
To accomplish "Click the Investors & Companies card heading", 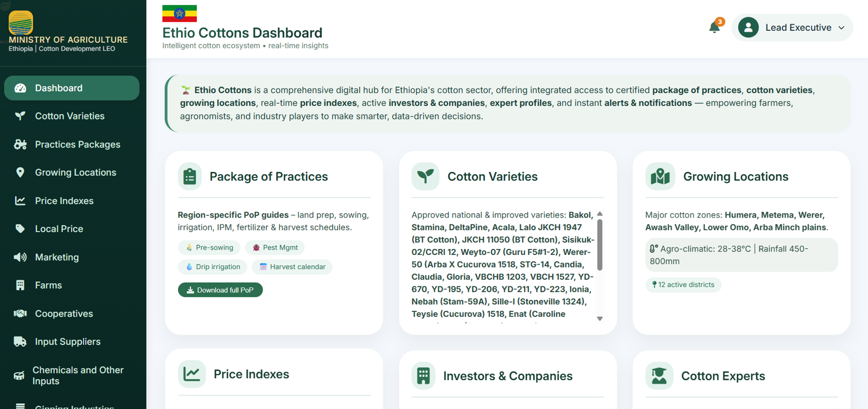I will coord(508,376).
